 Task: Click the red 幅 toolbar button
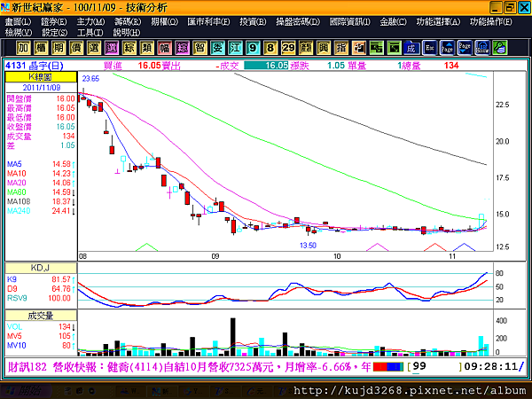[164, 48]
